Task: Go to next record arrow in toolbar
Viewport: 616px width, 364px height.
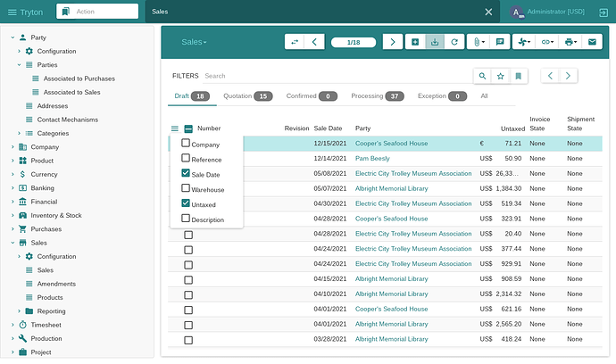Action: [393, 42]
